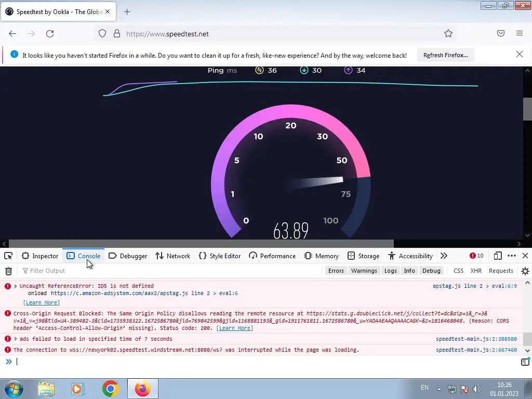Toggle the Logs filter
Screen dimensions: 532x399
pos(391,271)
